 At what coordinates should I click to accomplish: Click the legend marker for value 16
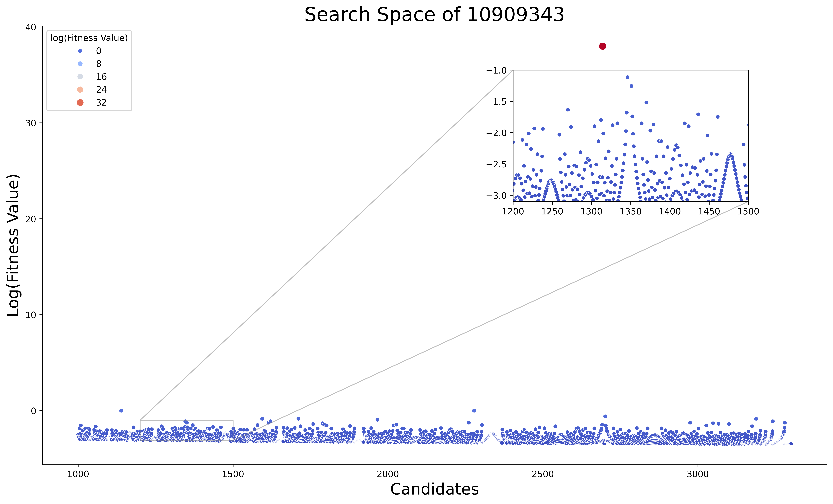[80, 77]
